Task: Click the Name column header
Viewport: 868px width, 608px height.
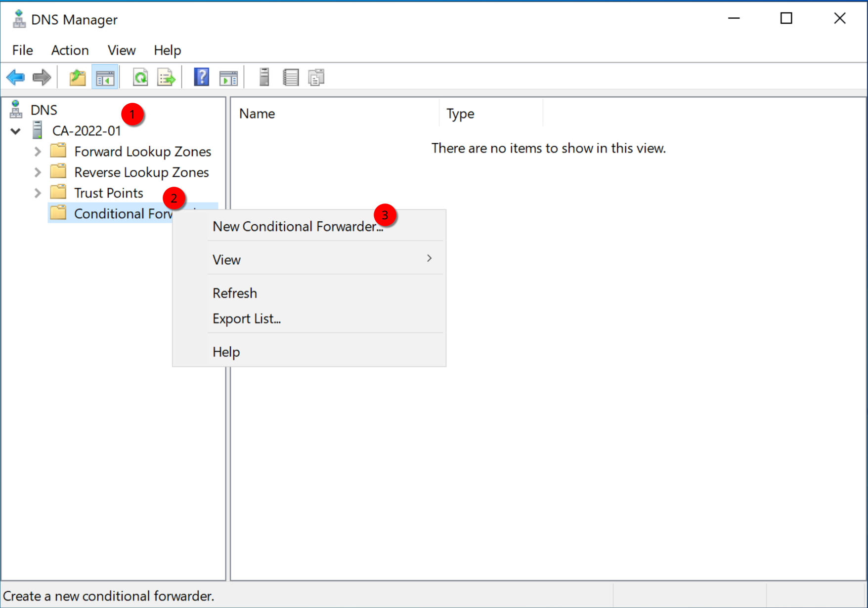Action: (257, 114)
